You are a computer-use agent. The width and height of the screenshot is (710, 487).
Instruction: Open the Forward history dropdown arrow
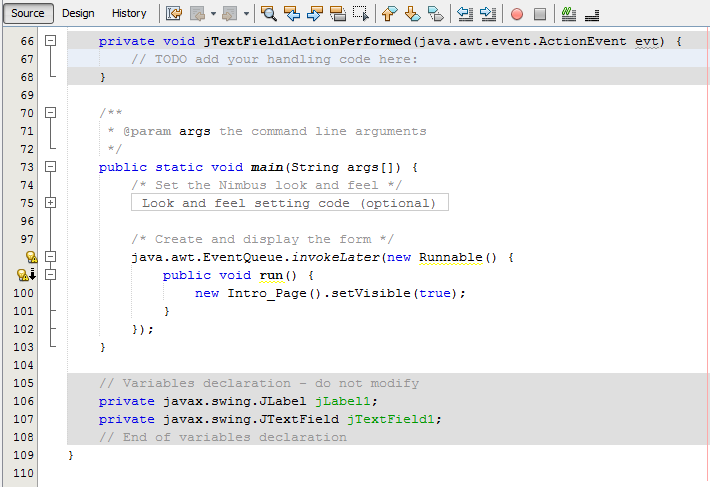coord(246,14)
